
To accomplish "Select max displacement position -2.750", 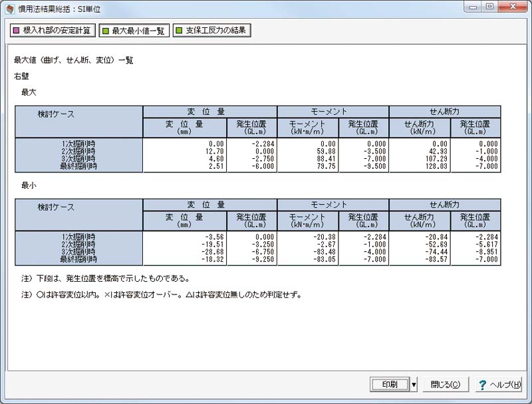I will (263, 159).
